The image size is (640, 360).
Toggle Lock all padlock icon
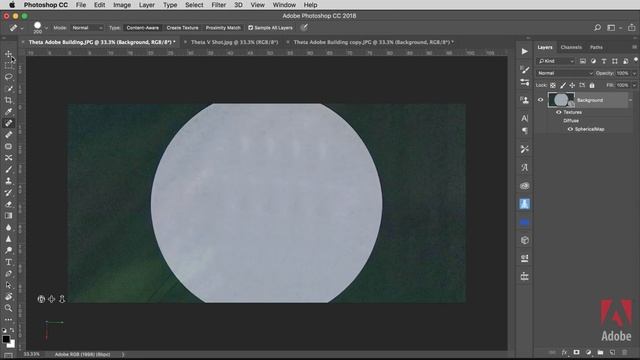pos(592,85)
